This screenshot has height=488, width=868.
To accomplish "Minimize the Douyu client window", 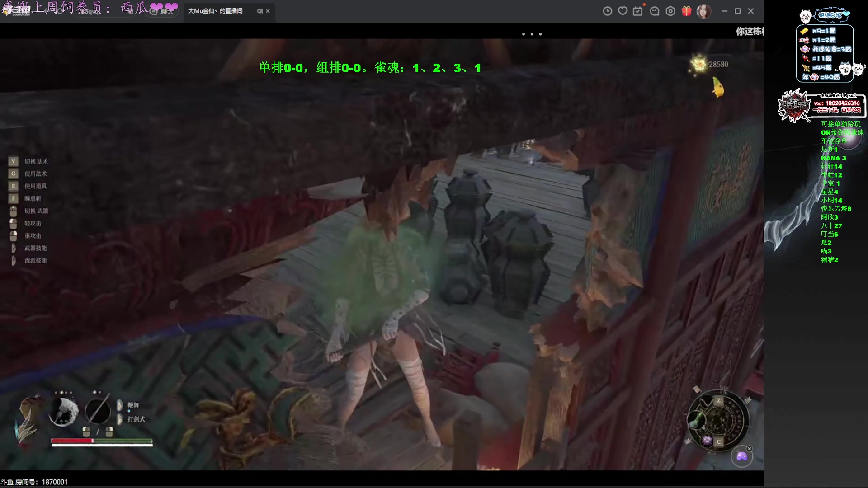I will pyautogui.click(x=724, y=11).
